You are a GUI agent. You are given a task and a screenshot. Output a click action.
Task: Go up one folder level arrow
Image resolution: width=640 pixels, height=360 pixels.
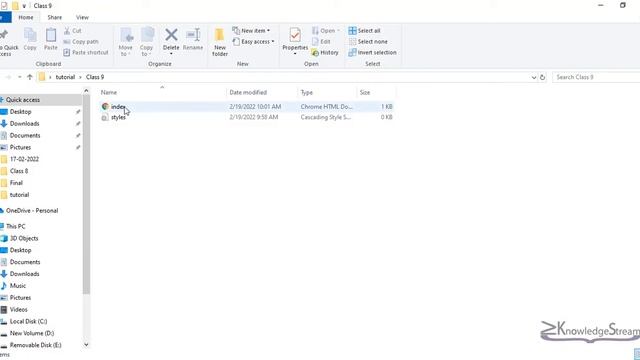[29, 77]
